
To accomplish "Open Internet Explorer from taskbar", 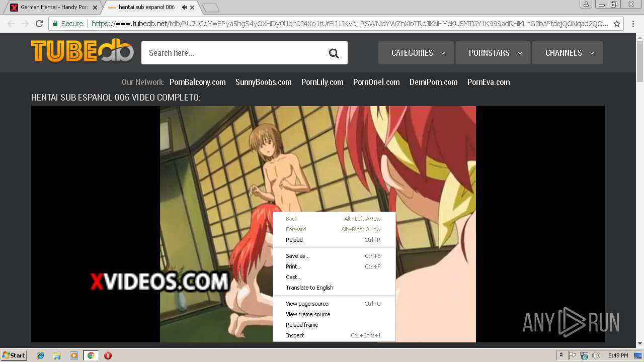I will pos(40,355).
